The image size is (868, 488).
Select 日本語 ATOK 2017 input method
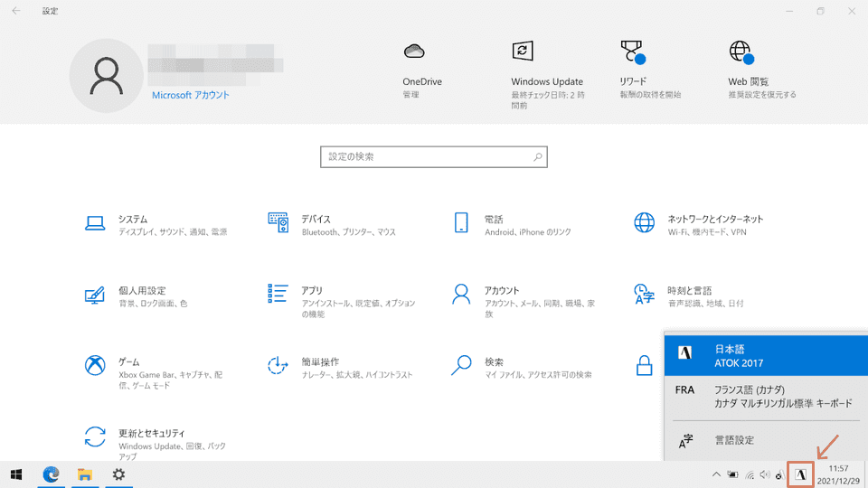765,355
